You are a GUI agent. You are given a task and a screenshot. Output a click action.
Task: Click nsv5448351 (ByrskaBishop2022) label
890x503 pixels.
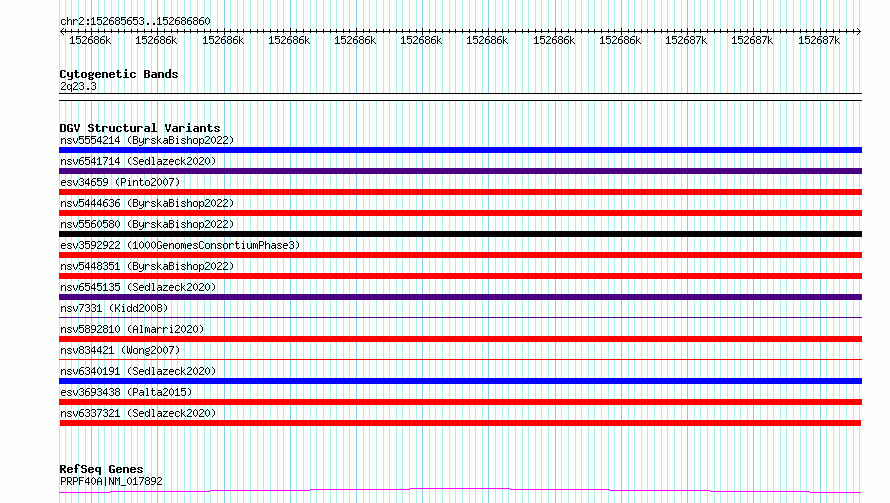pyautogui.click(x=147, y=266)
